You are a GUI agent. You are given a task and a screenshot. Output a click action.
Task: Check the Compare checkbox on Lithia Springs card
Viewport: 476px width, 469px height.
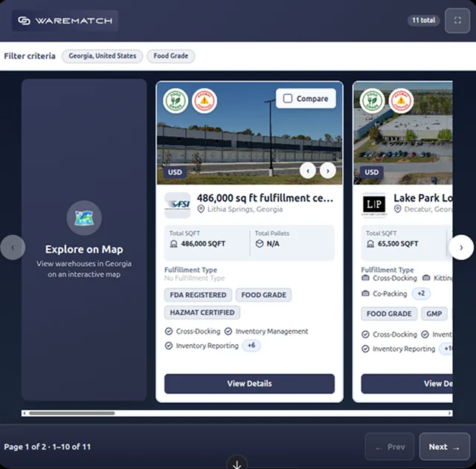tap(288, 98)
